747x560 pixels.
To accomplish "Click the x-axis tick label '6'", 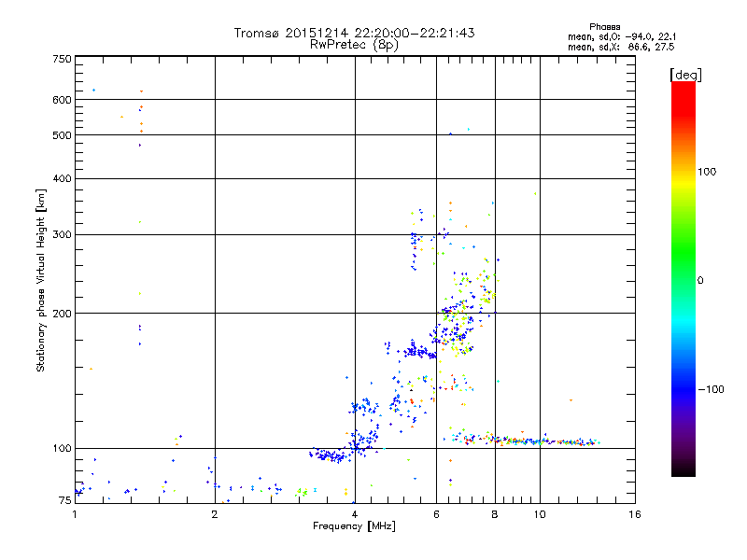I will [437, 514].
